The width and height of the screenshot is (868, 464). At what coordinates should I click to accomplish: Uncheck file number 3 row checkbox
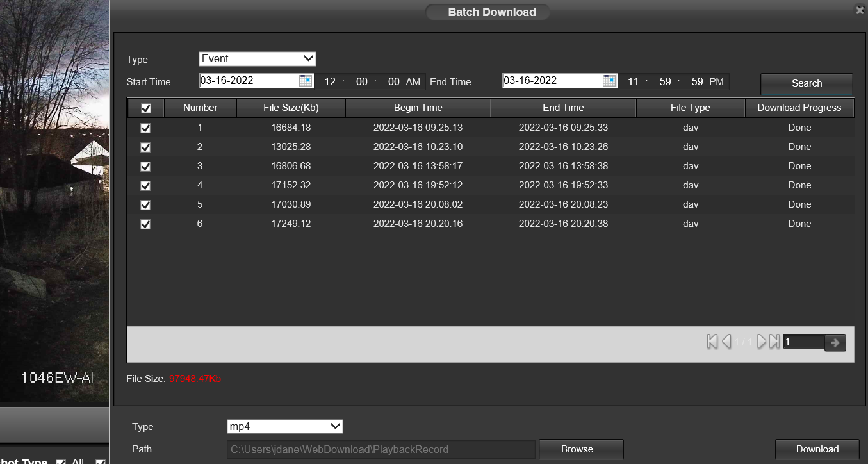pyautogui.click(x=145, y=167)
